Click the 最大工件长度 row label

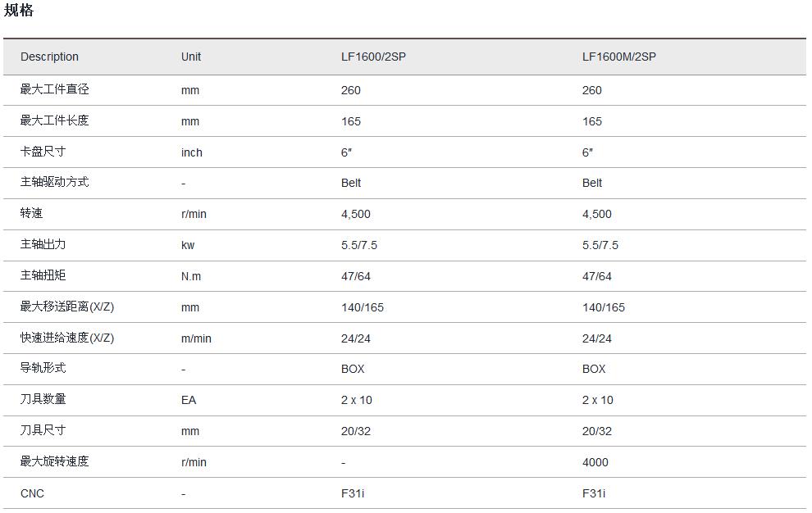pos(54,120)
